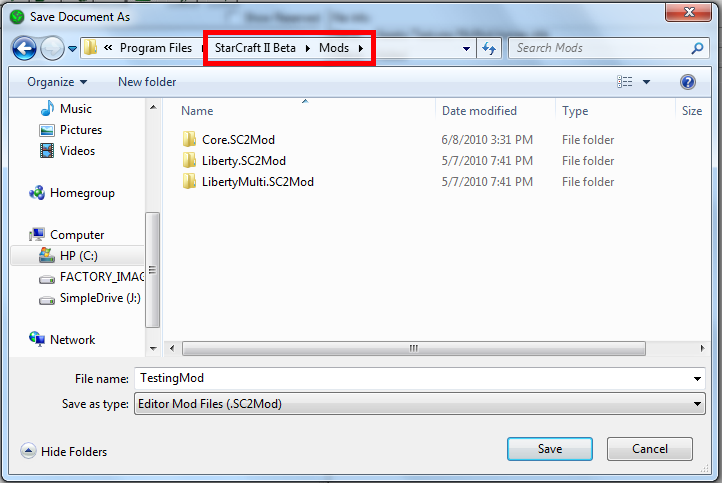Change view using the view icon
The image size is (722, 483).
[624, 82]
